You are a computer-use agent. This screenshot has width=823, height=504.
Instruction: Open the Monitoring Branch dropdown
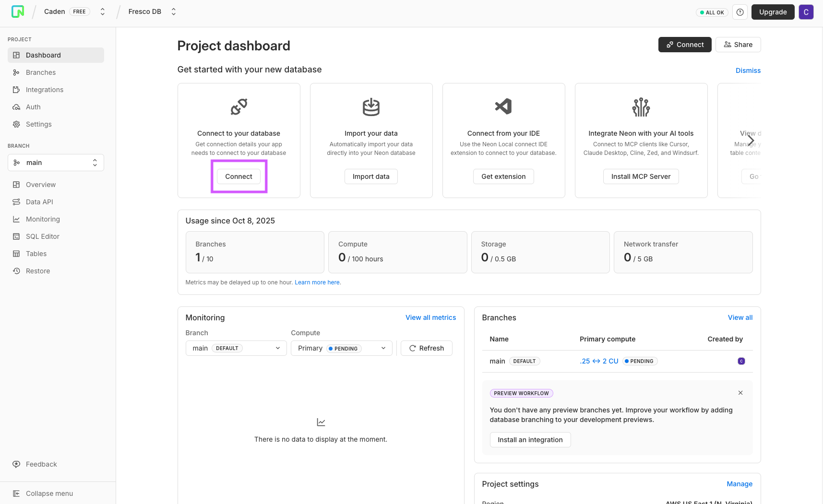point(236,348)
